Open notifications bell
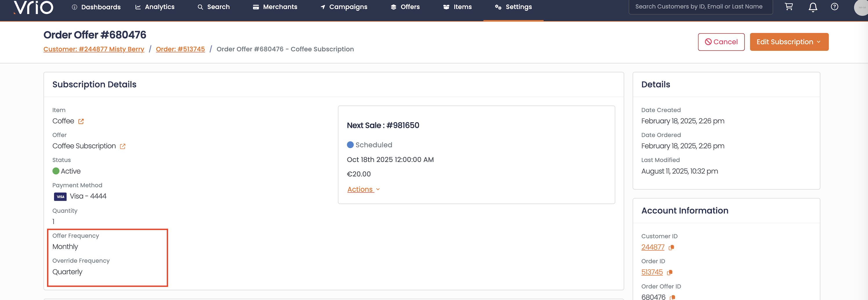Screen dimensions: 868x300 pyautogui.click(x=813, y=7)
